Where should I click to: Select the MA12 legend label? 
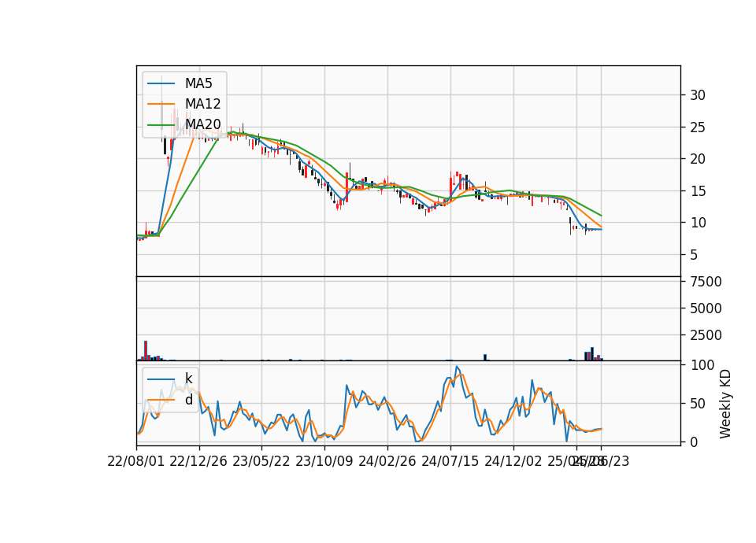202,104
